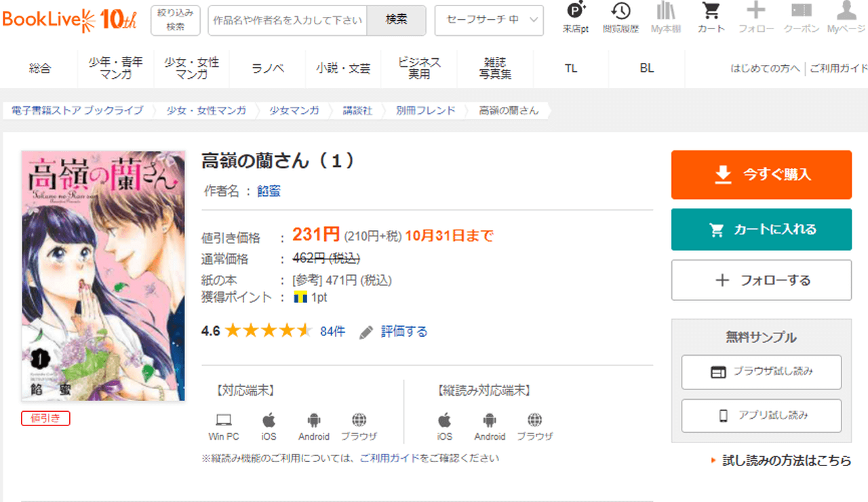Click the フォローする button
868x502 pixels.
pyautogui.click(x=761, y=280)
